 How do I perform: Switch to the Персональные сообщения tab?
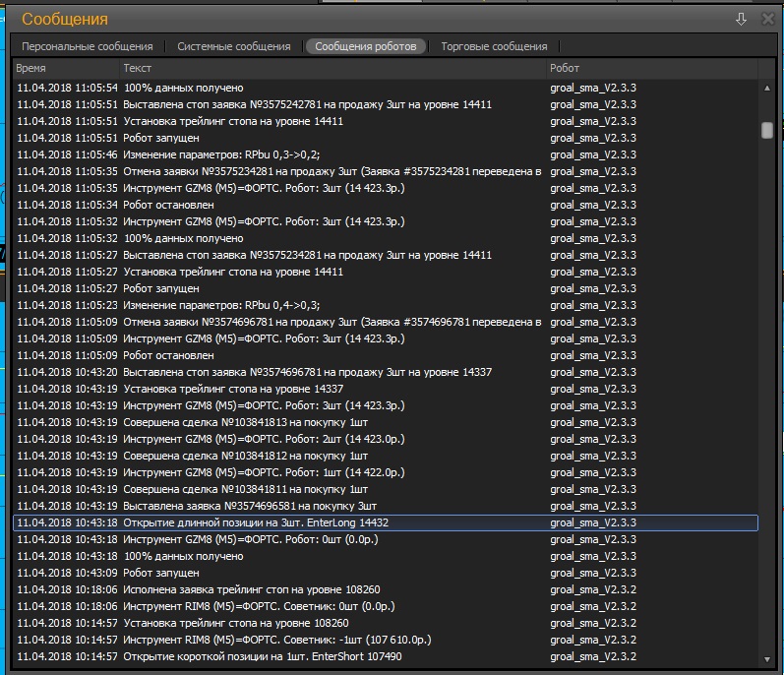[x=88, y=46]
